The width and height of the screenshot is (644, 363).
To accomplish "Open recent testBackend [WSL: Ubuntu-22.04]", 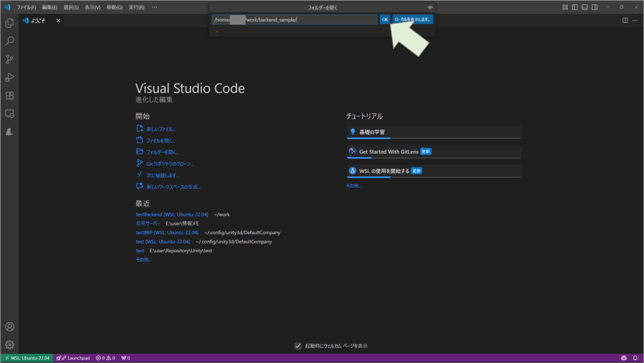I will pyautogui.click(x=172, y=215).
